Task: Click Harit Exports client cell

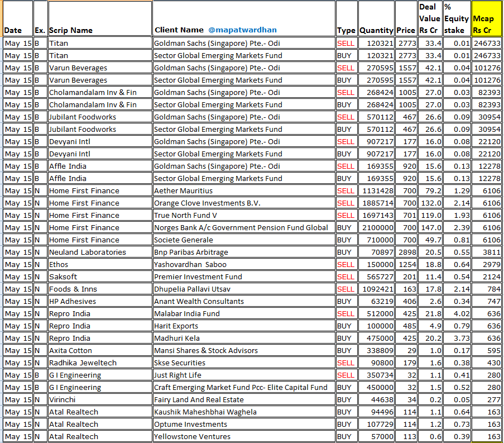Action: coord(244,326)
